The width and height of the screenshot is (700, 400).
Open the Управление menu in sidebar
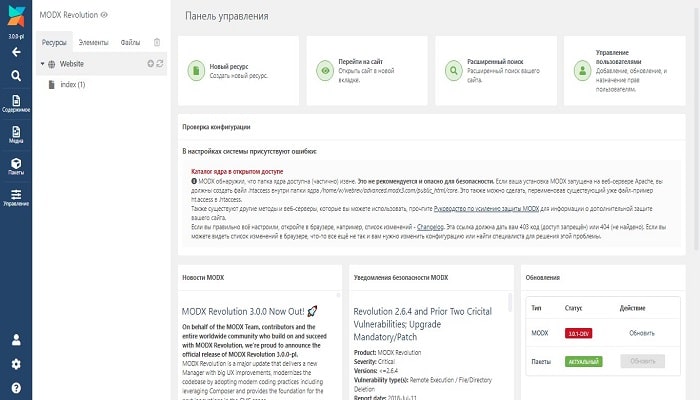(x=16, y=197)
